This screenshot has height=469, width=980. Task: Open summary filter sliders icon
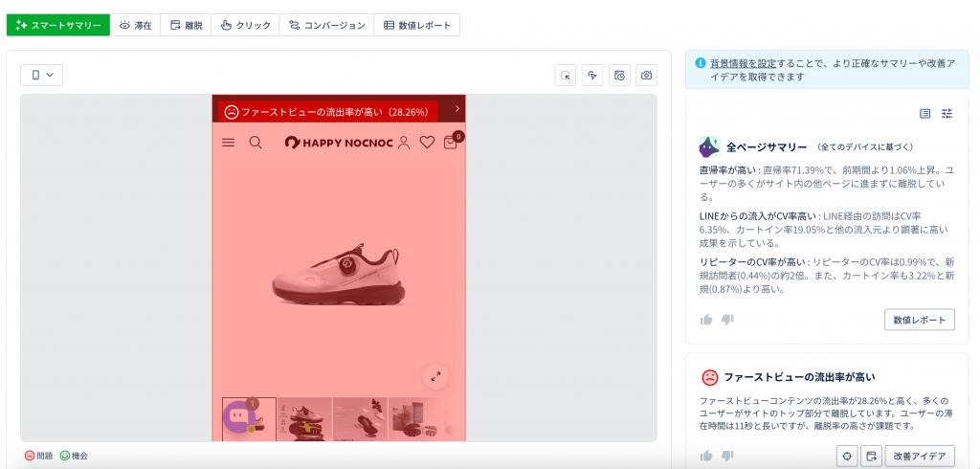(947, 113)
